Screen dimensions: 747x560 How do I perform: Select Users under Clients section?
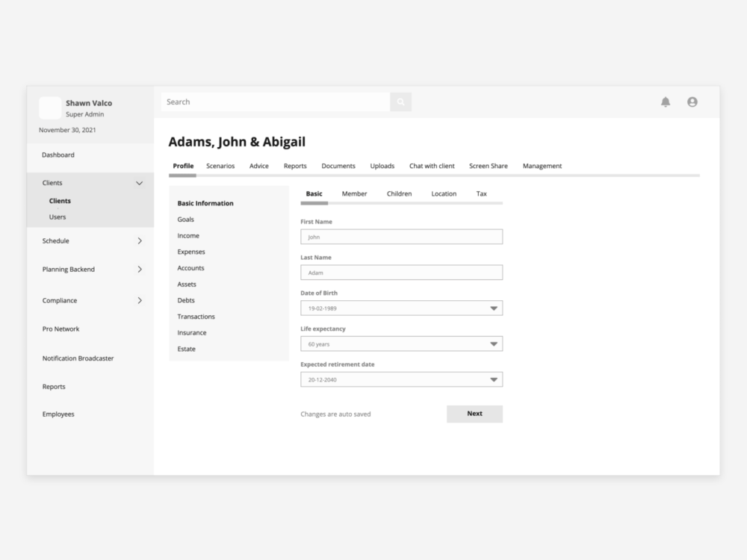(58, 217)
